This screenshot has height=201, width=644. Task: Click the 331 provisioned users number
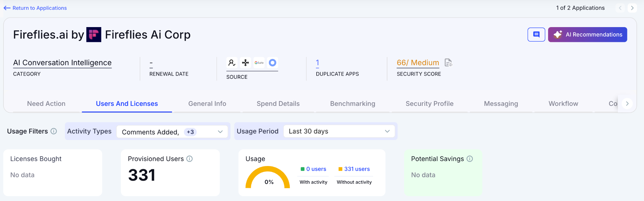[142, 175]
